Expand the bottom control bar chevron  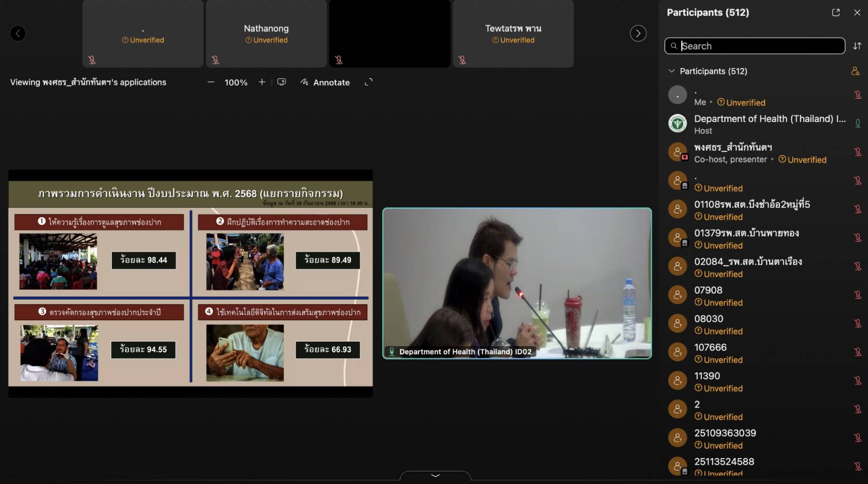point(435,475)
